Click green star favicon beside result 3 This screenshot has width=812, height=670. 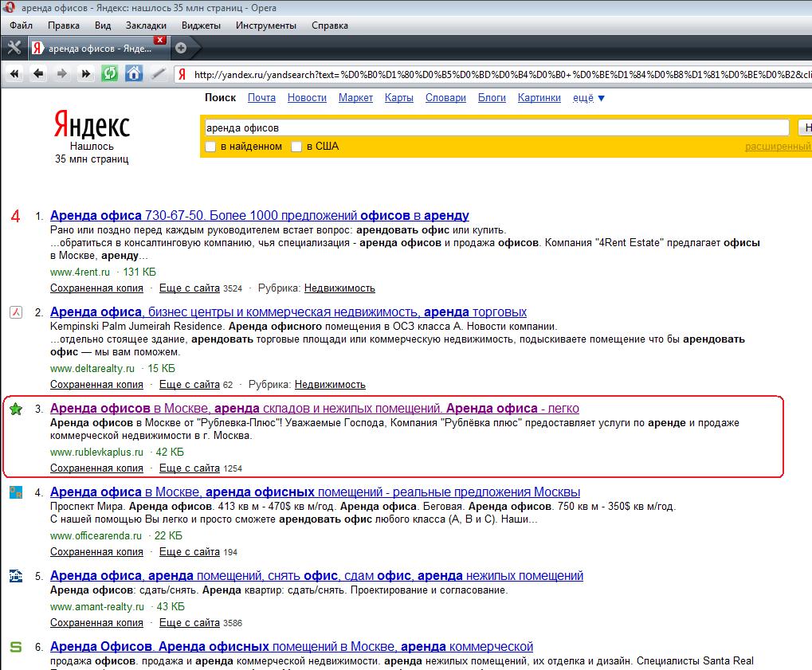pyautogui.click(x=16, y=409)
